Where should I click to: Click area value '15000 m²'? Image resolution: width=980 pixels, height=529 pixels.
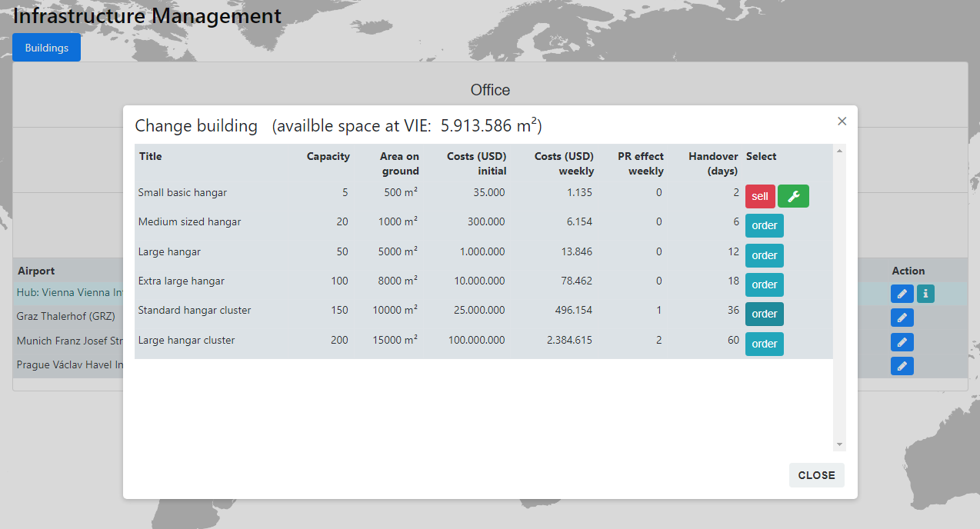[x=395, y=340]
